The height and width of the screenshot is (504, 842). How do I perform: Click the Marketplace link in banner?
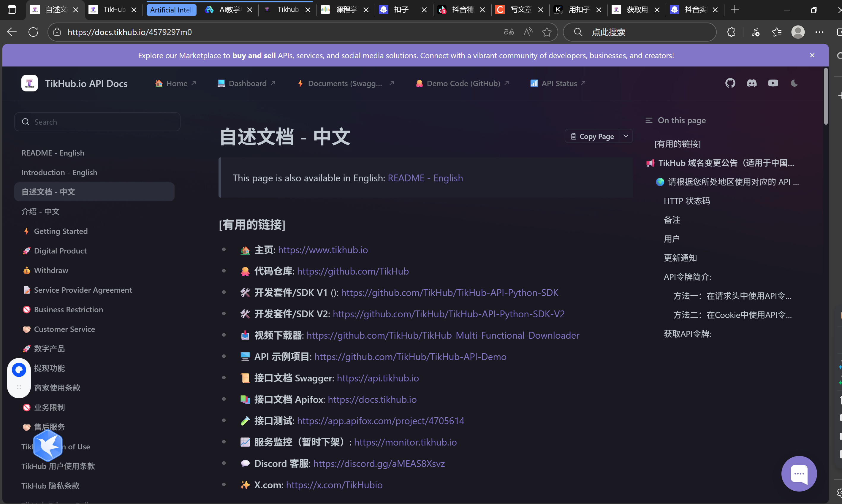point(200,56)
